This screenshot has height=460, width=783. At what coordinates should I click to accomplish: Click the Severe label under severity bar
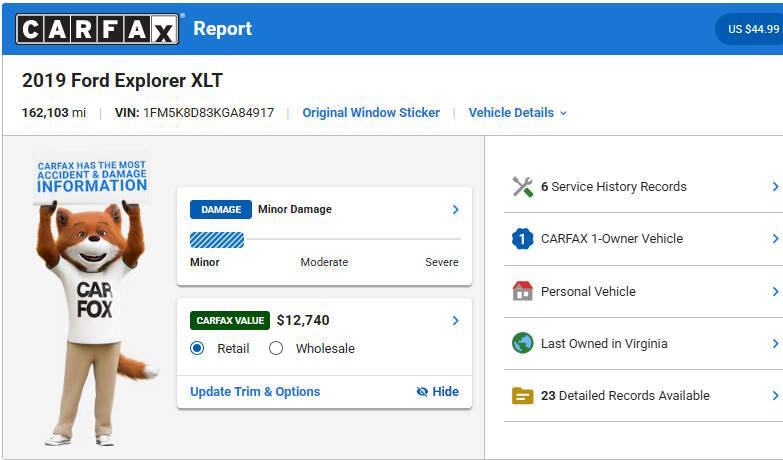(x=442, y=262)
